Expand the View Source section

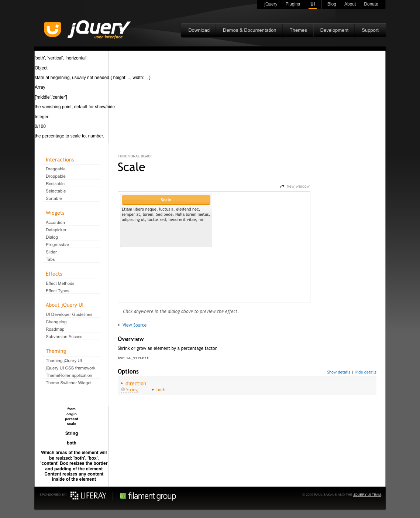coord(134,325)
